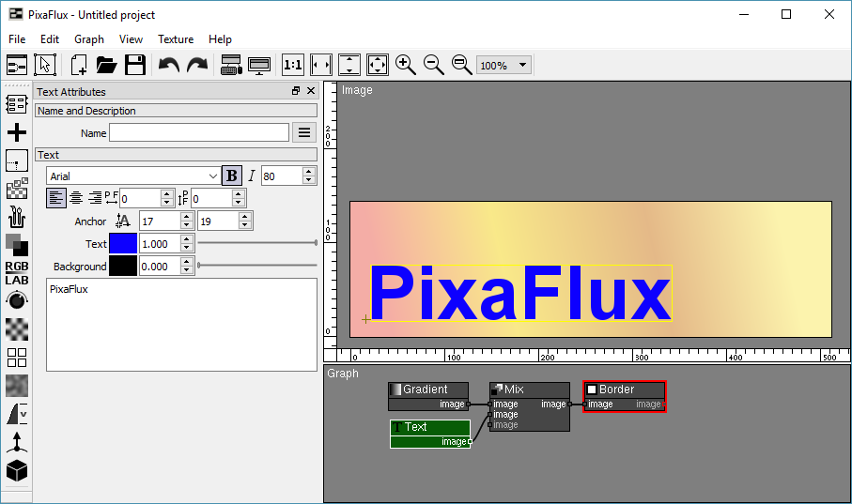Open the Name options hamburger menu

click(303, 133)
